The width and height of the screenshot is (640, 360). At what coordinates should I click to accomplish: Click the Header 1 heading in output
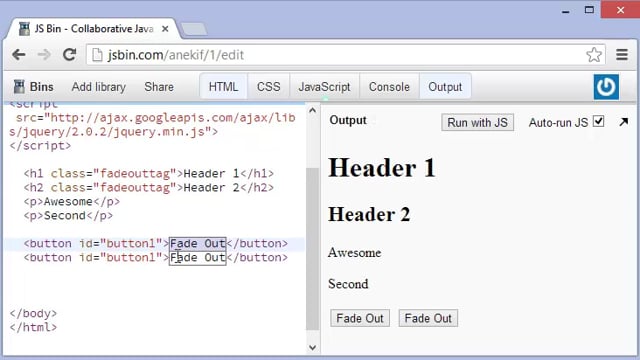coord(382,167)
